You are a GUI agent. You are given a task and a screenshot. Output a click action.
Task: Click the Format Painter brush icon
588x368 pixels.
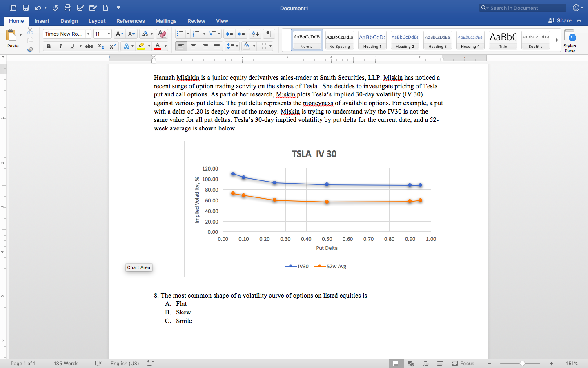point(30,49)
